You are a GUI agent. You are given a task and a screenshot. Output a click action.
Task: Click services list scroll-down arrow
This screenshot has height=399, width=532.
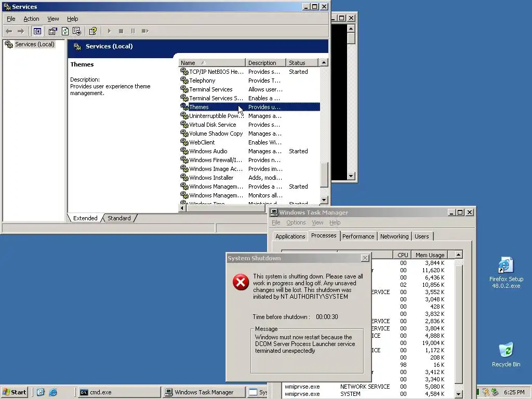point(324,200)
